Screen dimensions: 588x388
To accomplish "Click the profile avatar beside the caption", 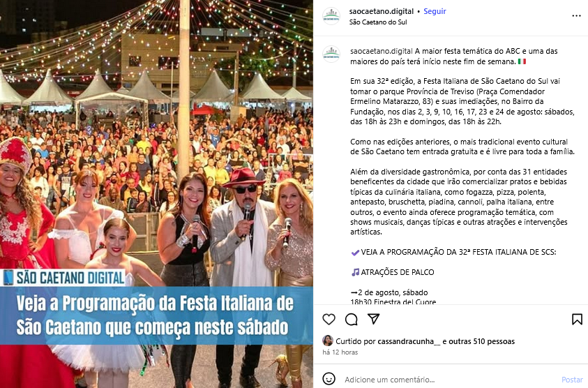I will click(331, 54).
